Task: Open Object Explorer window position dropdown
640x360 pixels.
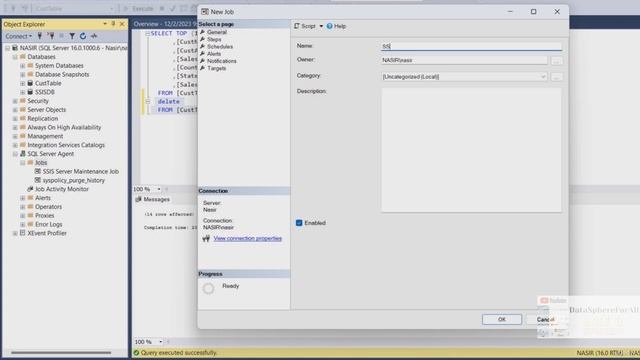Action: (x=105, y=24)
